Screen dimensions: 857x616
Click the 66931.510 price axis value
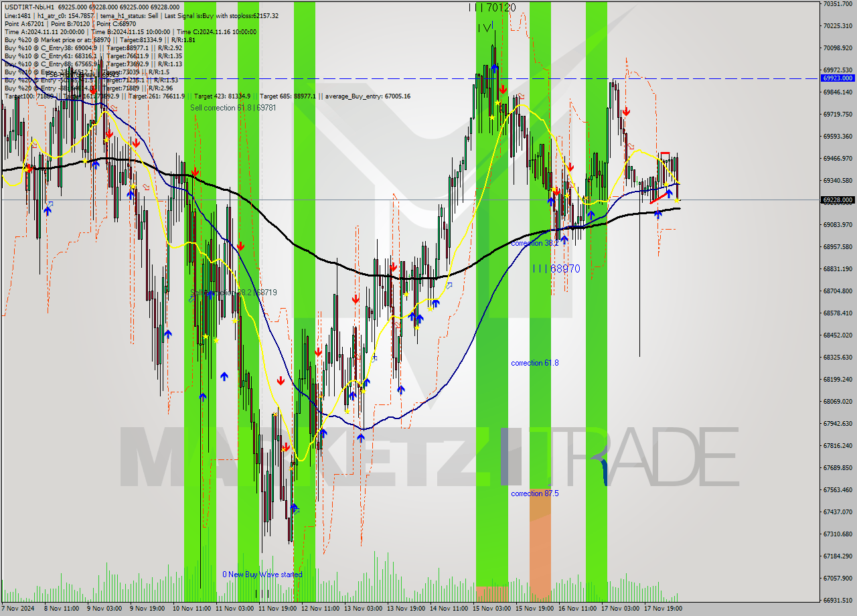(x=838, y=600)
